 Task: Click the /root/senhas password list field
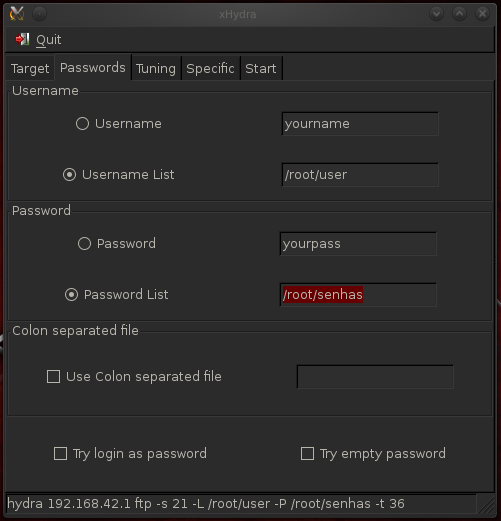click(358, 295)
